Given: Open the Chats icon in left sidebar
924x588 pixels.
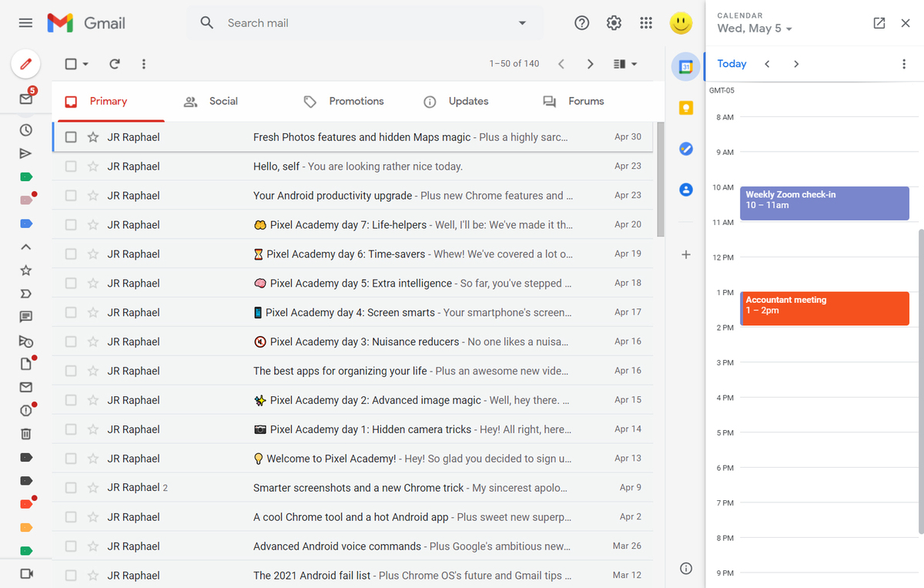Looking at the screenshot, I should (25, 317).
